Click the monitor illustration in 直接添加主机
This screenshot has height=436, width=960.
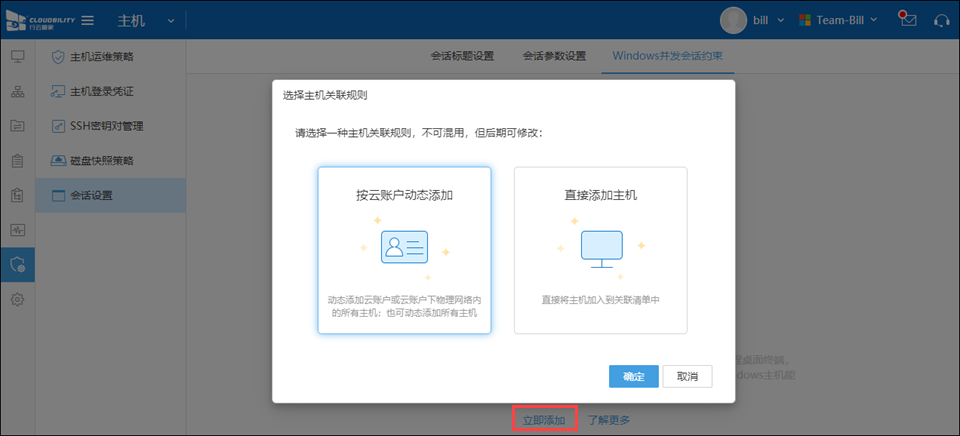tap(601, 249)
